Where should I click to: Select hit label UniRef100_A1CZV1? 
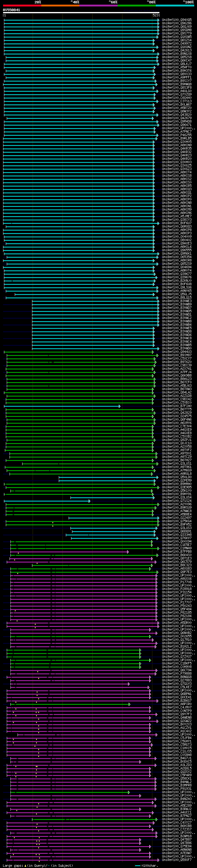(x=177, y=728)
